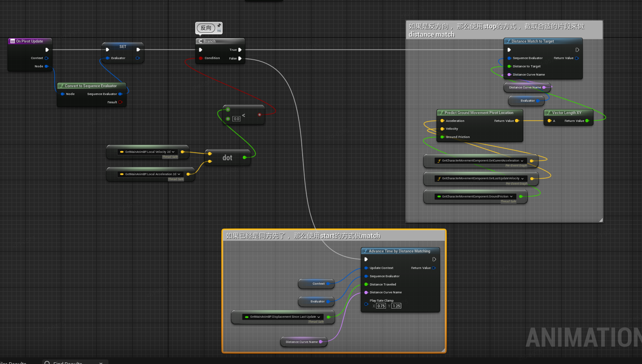Select the Predict Ground Movement Pivot Location title
The image size is (642, 364).
coord(479,113)
